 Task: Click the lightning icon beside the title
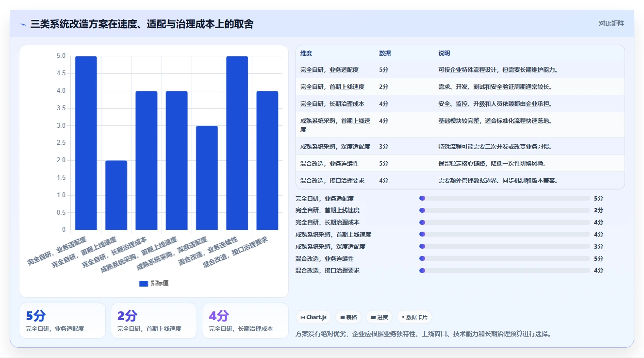click(23, 24)
